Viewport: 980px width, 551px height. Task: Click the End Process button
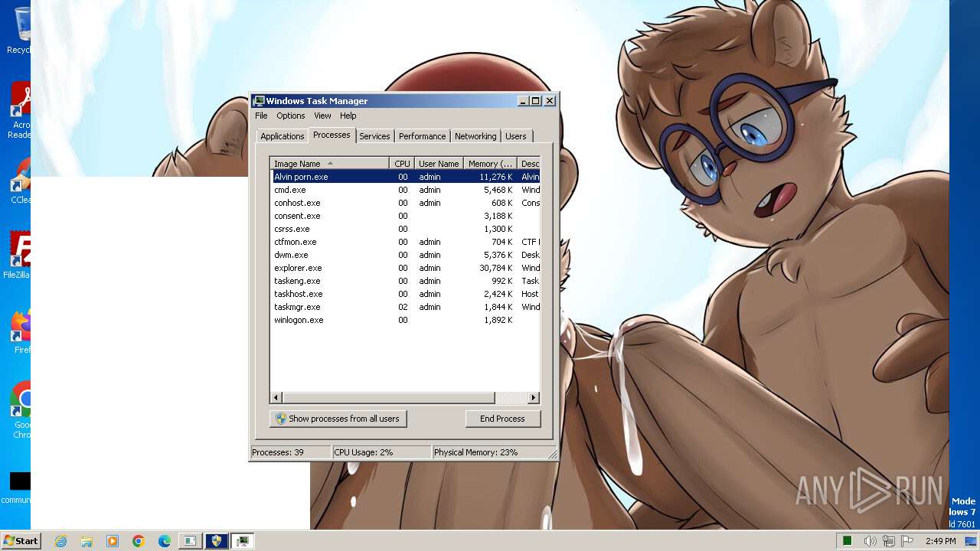[502, 419]
